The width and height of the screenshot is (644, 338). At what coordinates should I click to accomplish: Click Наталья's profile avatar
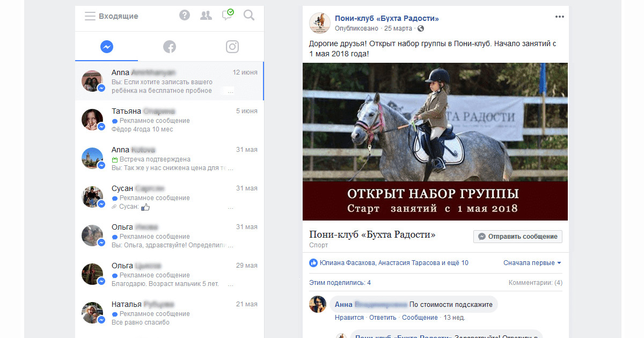92,313
